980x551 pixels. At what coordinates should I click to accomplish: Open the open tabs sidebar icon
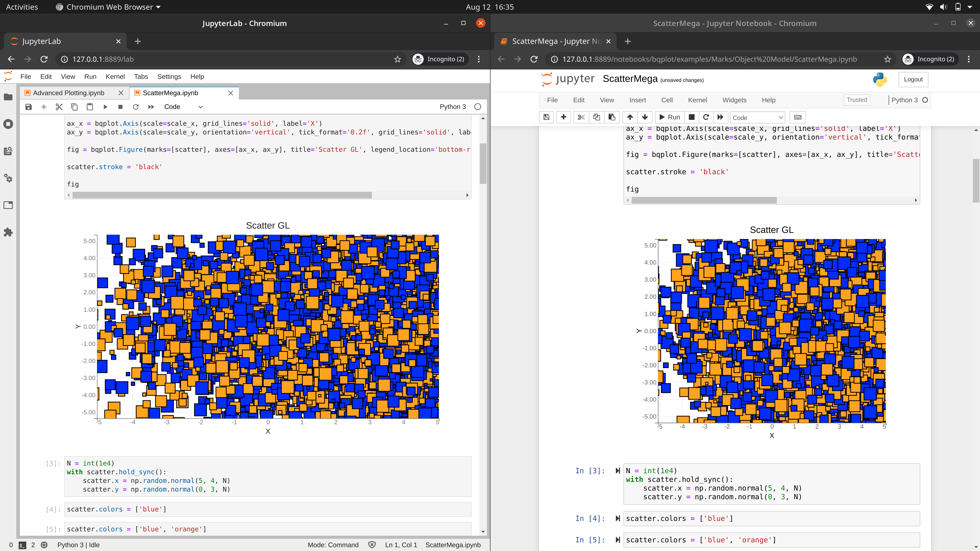click(x=8, y=205)
